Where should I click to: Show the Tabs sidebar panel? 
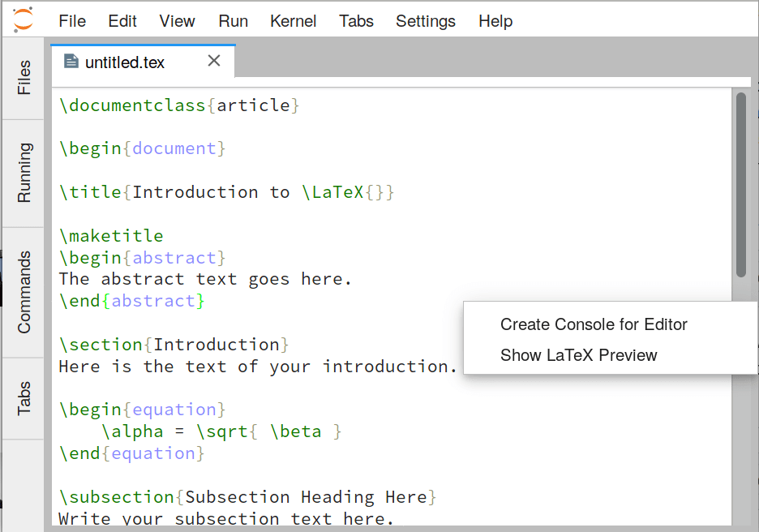[24, 399]
